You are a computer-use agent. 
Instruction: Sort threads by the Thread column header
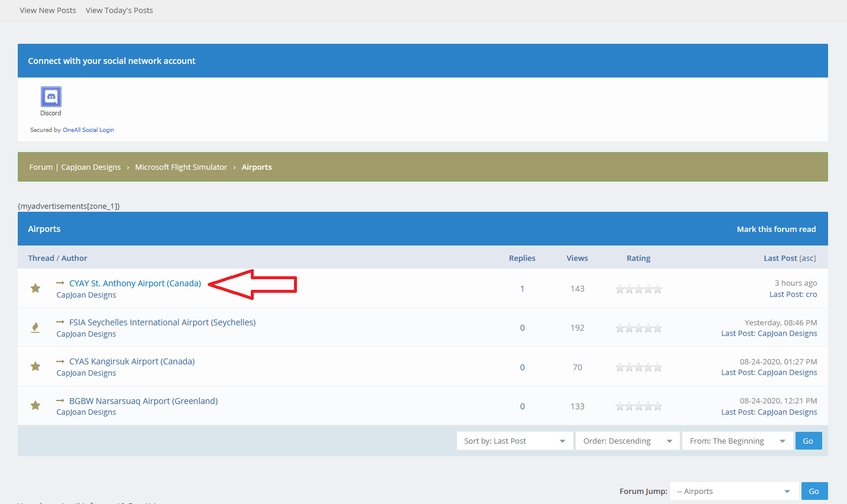41,258
